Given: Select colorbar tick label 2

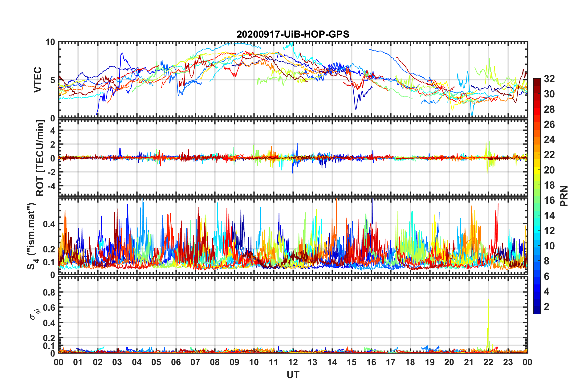Looking at the screenshot, I should tap(547, 307).
